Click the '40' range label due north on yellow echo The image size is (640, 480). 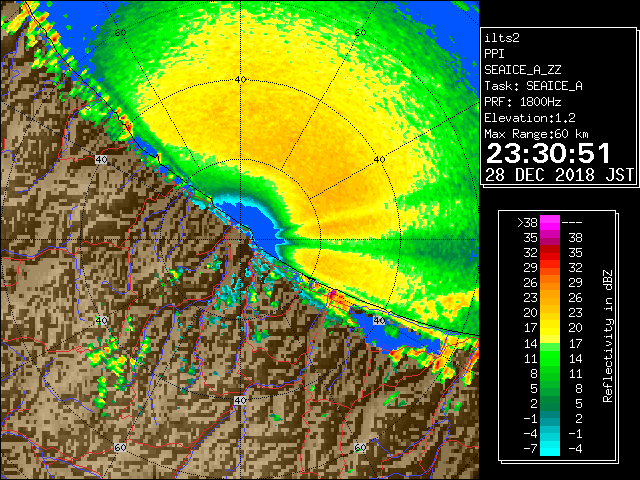pyautogui.click(x=240, y=80)
